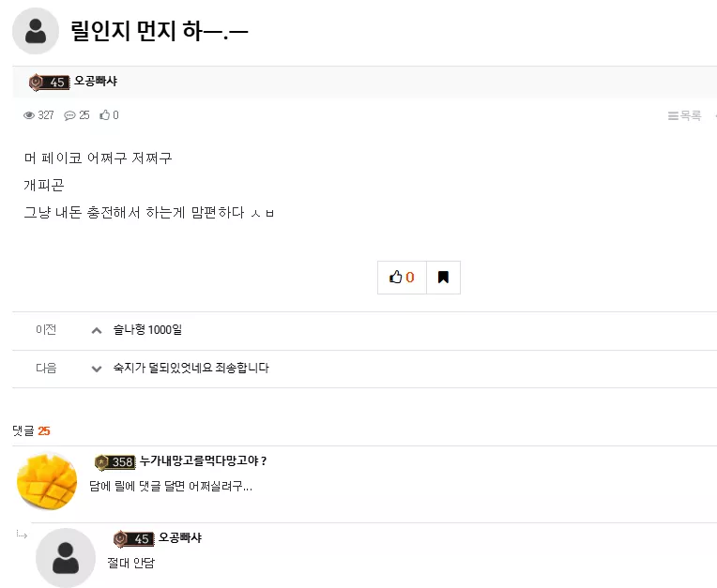This screenshot has width=717, height=588.
Task: Click 오공빠샤 username in the reply
Action: tap(179, 537)
